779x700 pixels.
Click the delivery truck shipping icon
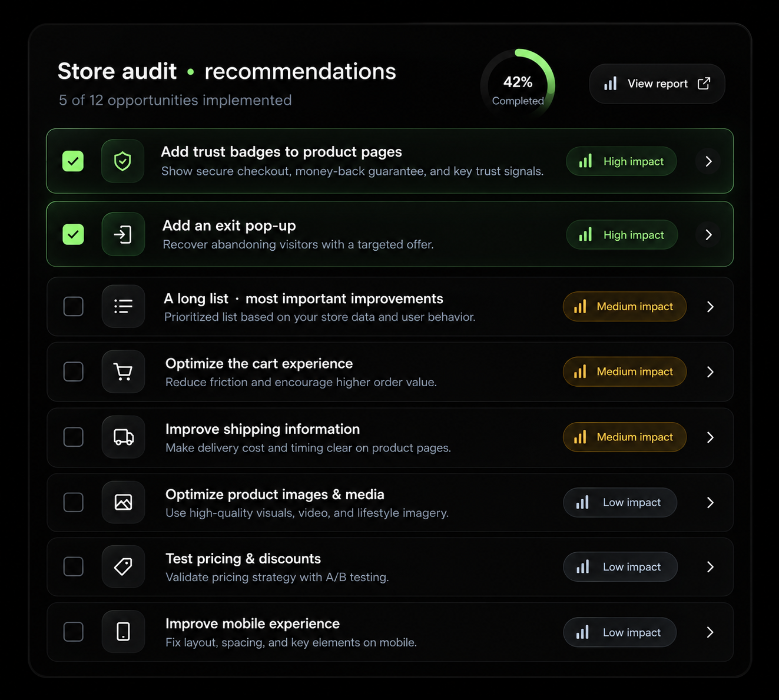[x=123, y=437]
